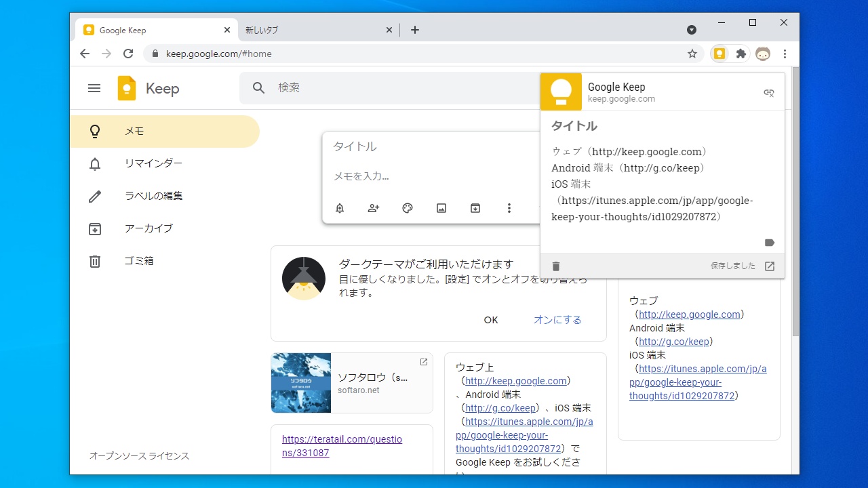Select メモ in sidebar
Screen dimensions: 868x488
pos(165,131)
